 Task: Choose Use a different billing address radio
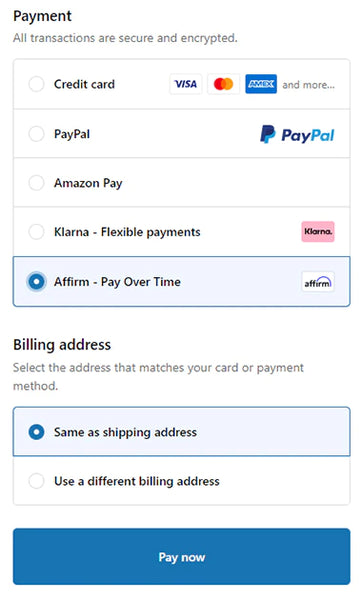(36, 481)
